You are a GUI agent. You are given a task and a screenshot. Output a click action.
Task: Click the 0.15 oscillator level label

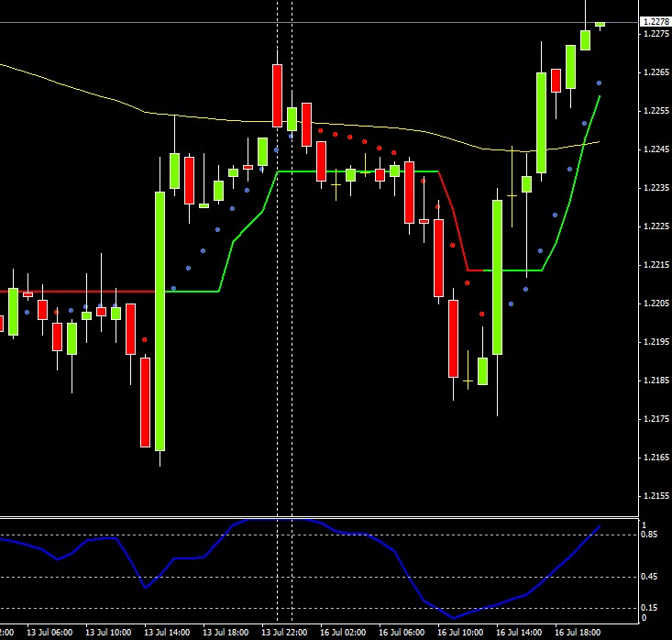point(649,608)
